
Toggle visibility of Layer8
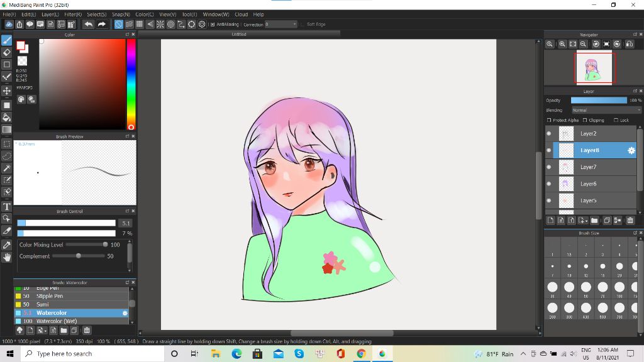pos(549,150)
